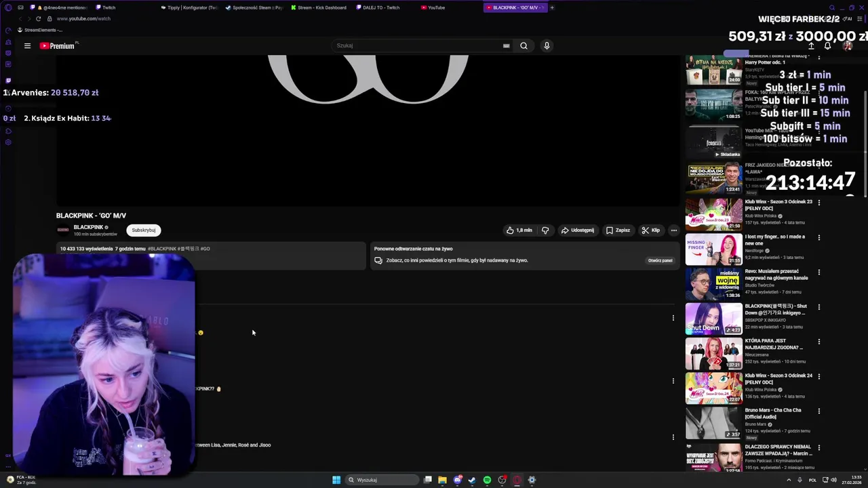The width and height of the screenshot is (868, 488).
Task: Open I lost my finger video thumbnail
Action: (713, 249)
